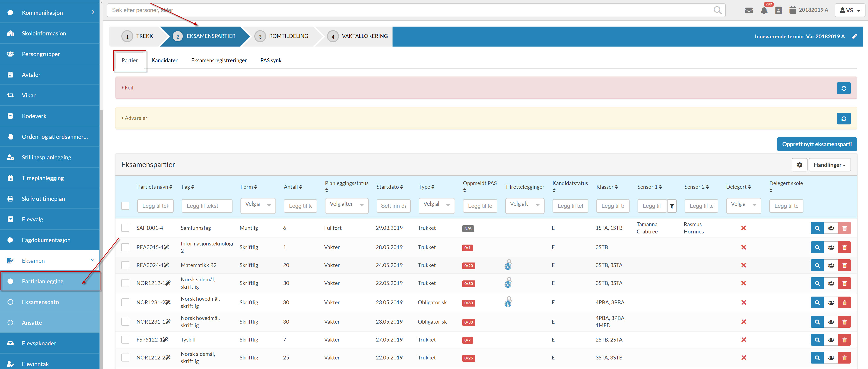Check the NOR1231-1 row checkbox
Screen dimensions: 868x369
[125, 322]
